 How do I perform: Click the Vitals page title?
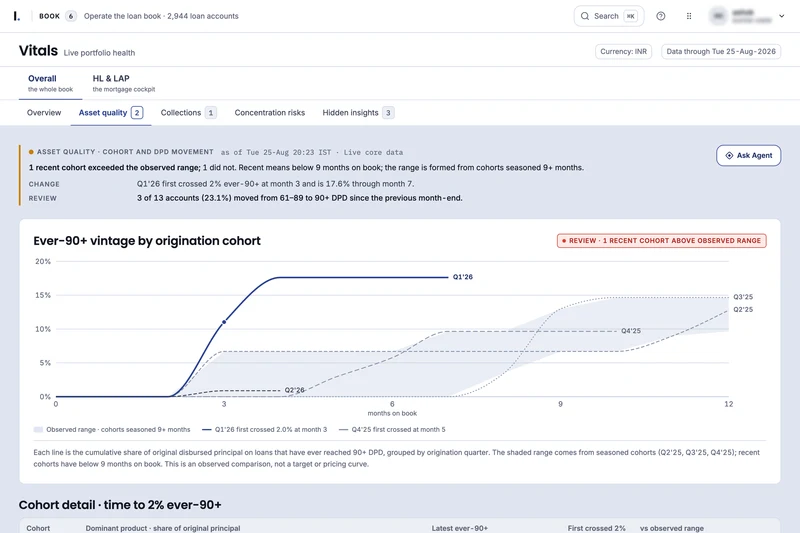pyautogui.click(x=38, y=50)
